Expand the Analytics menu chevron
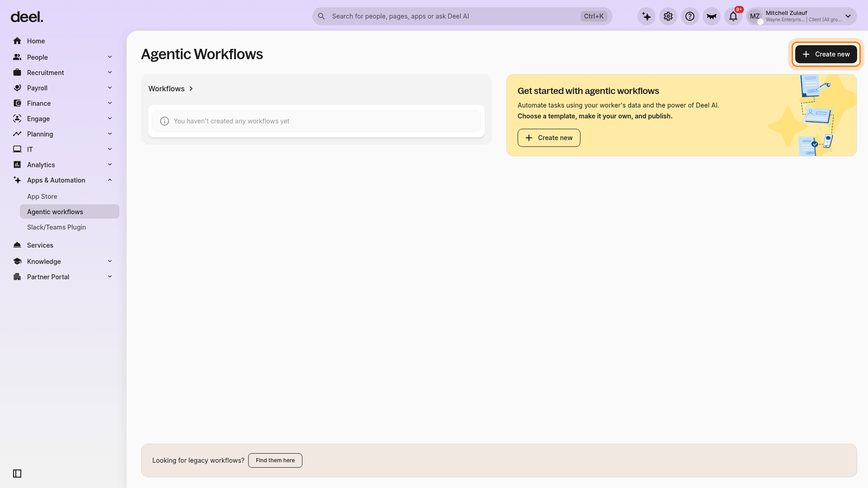 click(x=110, y=164)
